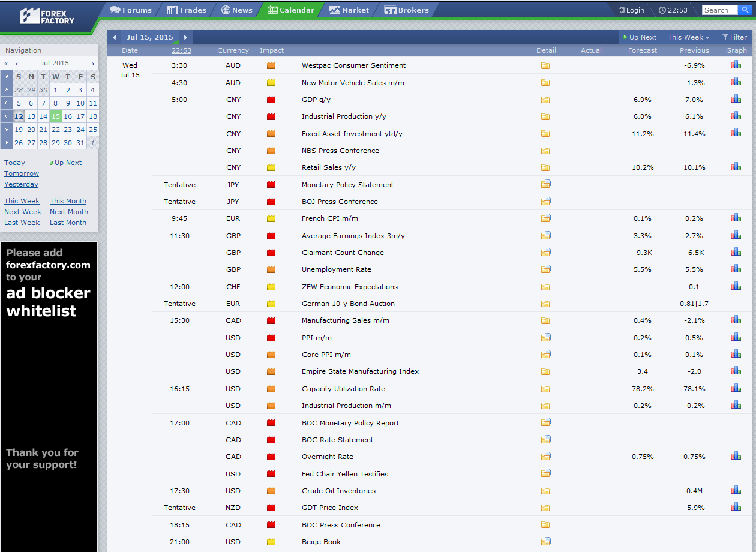Go to next day arrow after Jul 15, 2015

(186, 37)
